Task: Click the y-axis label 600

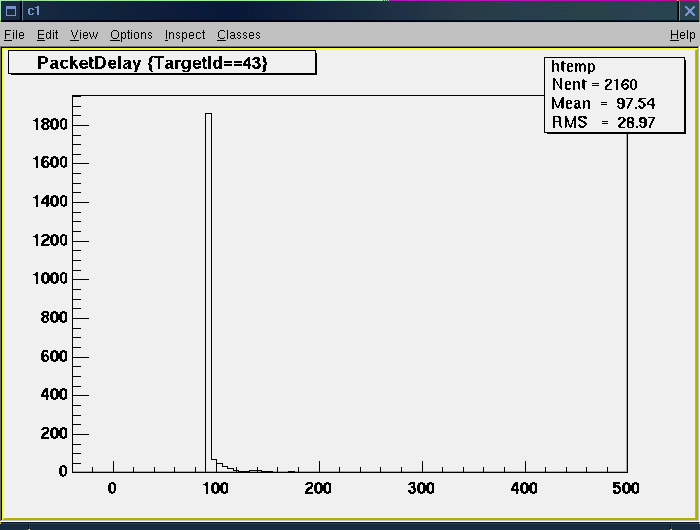Action: 54,356
